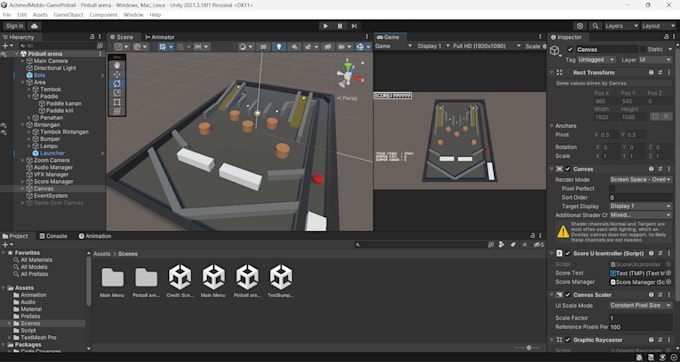The width and height of the screenshot is (680, 362).
Task: Open the Layout dropdown in top toolbar
Action: [658, 26]
